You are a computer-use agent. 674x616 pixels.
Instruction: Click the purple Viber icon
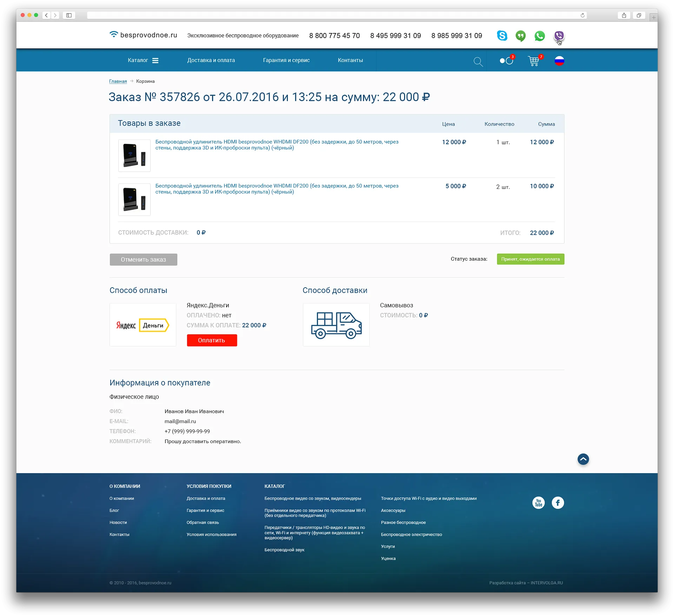click(559, 36)
